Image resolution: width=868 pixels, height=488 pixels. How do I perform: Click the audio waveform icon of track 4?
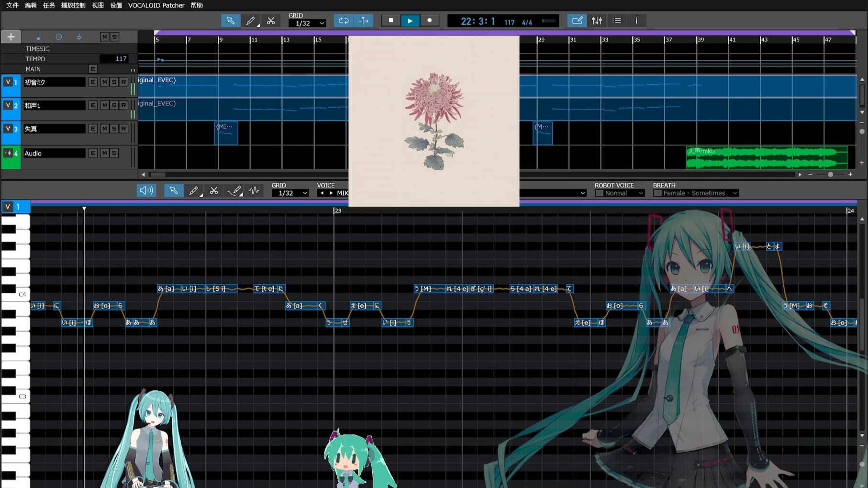point(8,153)
